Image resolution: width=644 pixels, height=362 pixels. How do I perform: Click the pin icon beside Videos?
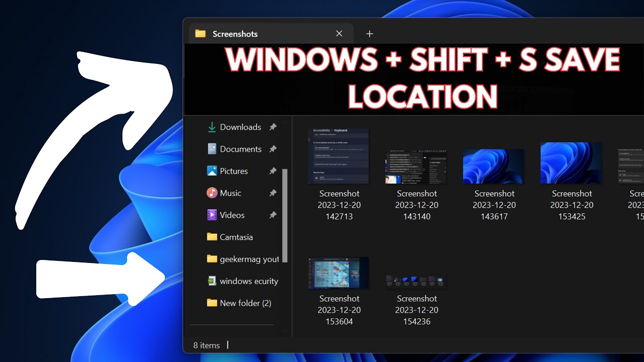click(273, 215)
